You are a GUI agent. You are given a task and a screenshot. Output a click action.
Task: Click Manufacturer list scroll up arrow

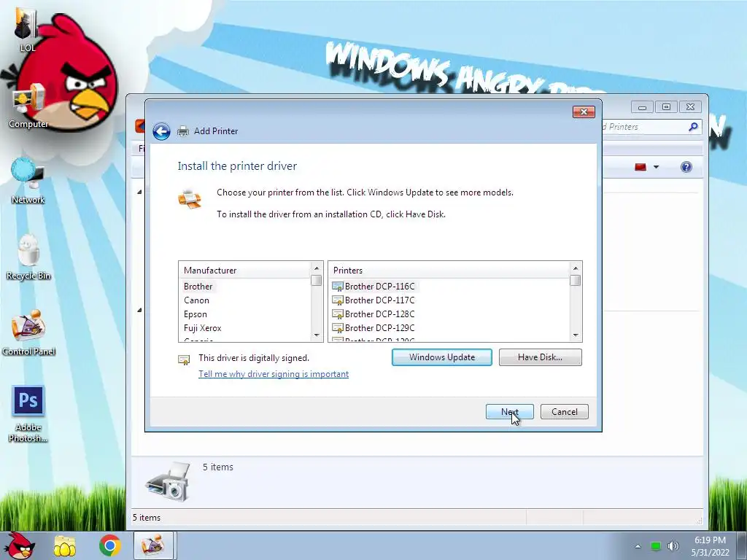[x=317, y=268]
